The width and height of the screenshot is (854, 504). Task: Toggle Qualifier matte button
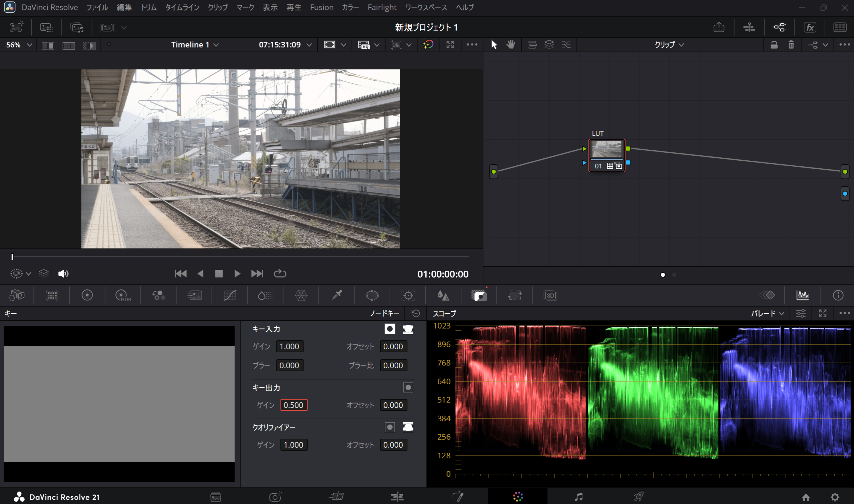tap(408, 427)
